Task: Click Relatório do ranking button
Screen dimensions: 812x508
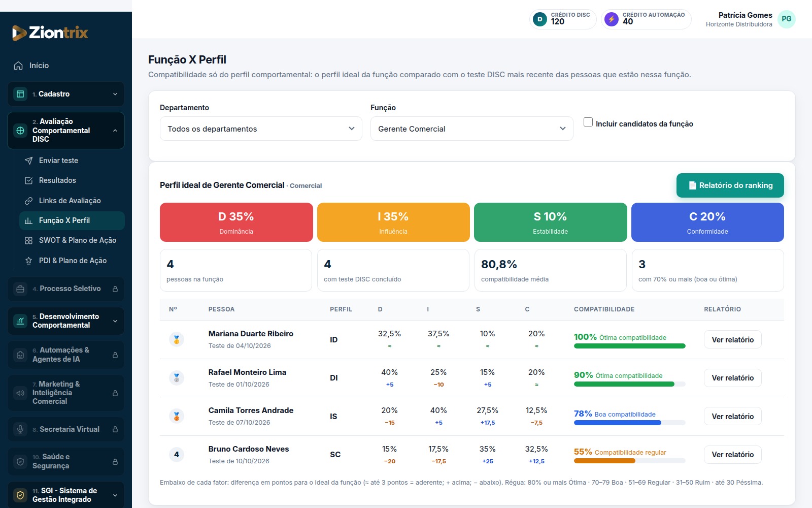Action: click(730, 185)
